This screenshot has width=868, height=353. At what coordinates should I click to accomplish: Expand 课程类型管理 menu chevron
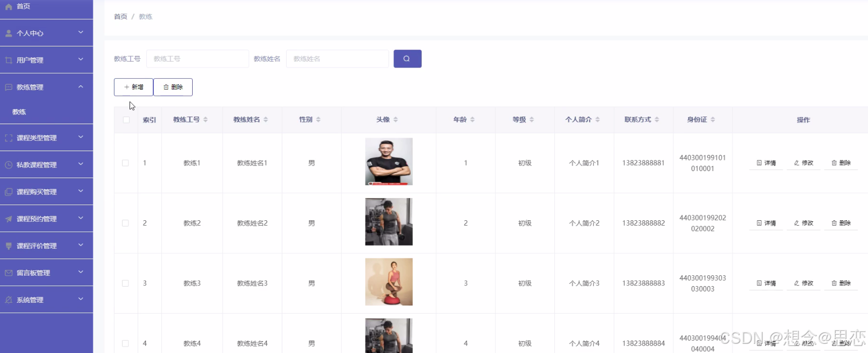coord(80,137)
